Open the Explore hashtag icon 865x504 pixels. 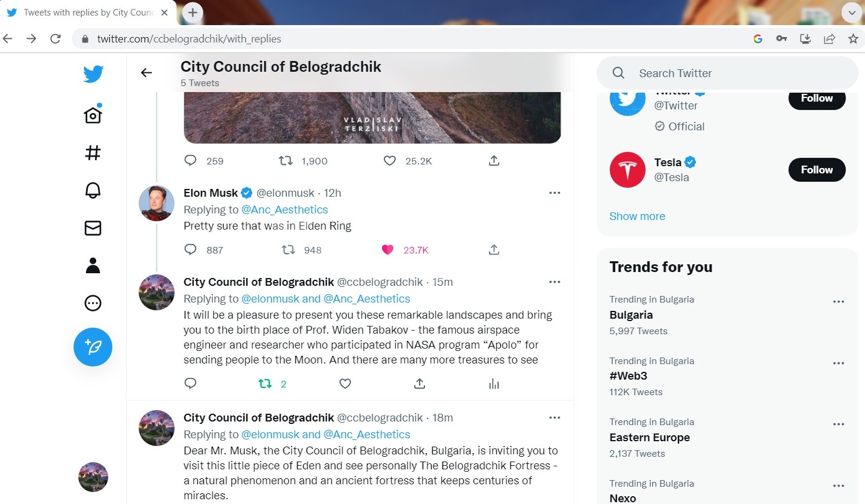pos(93,153)
